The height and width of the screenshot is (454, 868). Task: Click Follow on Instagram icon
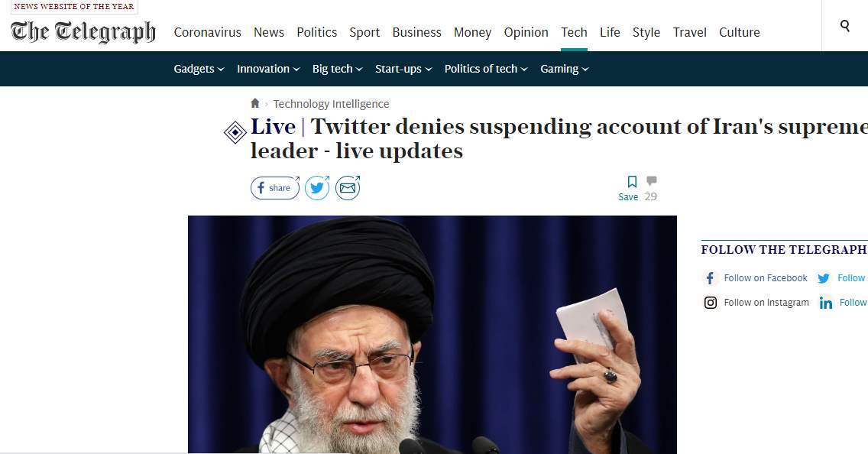(x=711, y=303)
